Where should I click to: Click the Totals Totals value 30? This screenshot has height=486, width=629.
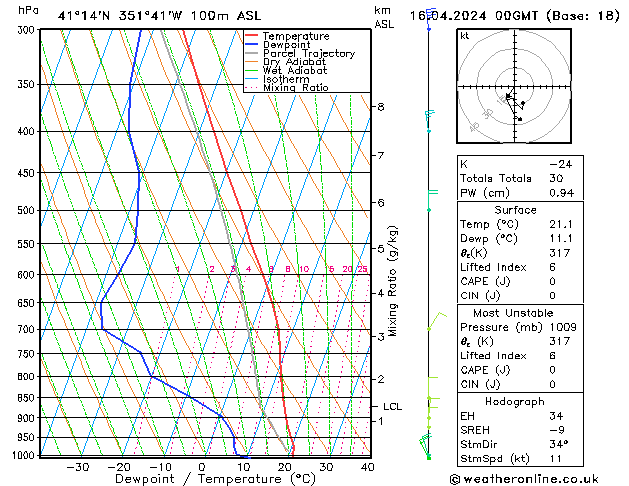(556, 178)
